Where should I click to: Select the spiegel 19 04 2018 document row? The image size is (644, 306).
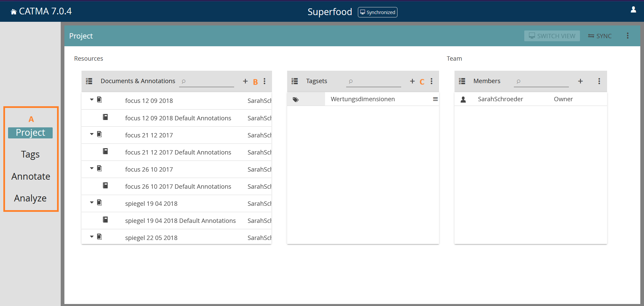[176, 203]
